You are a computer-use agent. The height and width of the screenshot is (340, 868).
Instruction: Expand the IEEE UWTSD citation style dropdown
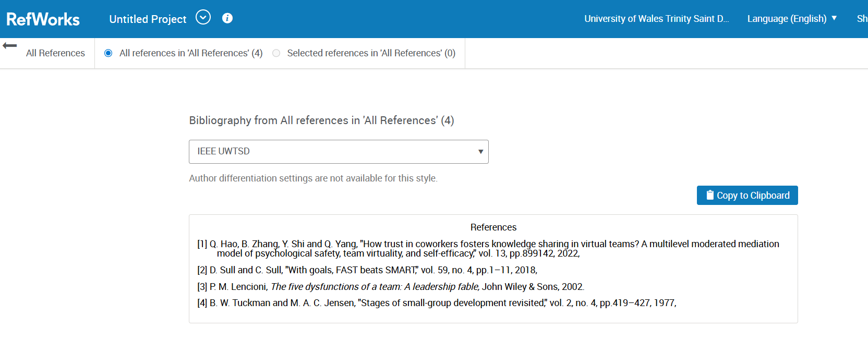(339, 152)
